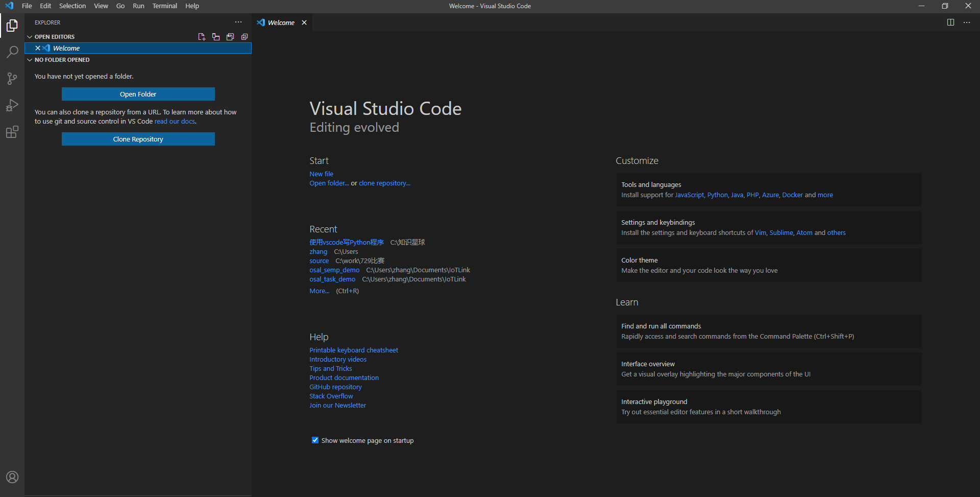
Task: Install Docker support link
Action: pyautogui.click(x=792, y=195)
